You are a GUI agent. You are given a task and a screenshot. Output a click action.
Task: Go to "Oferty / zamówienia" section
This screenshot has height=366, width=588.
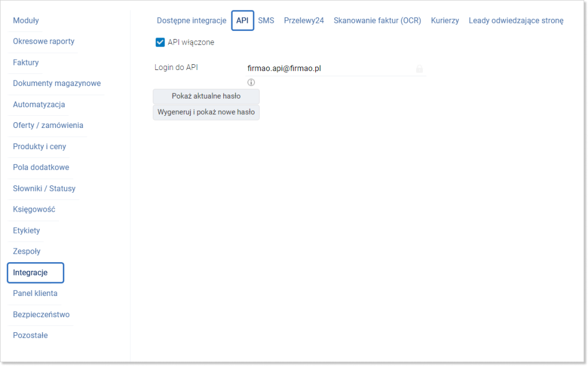click(x=48, y=126)
